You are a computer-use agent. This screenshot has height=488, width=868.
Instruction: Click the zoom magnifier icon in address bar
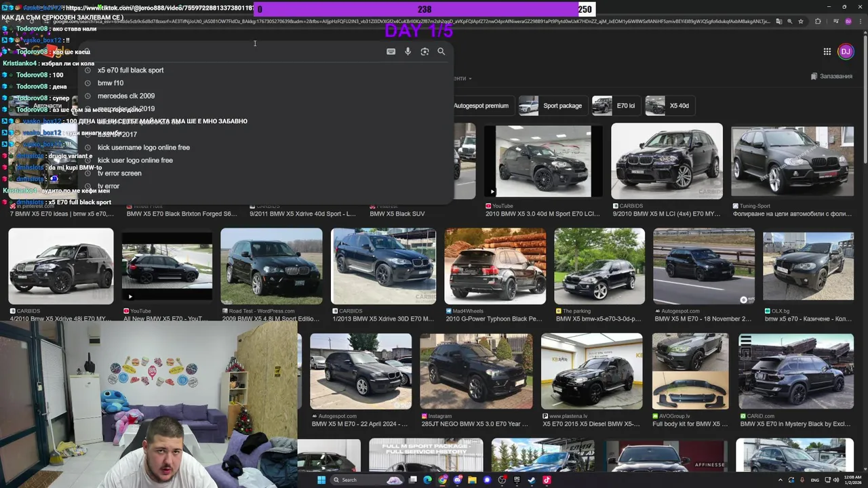coord(790,21)
